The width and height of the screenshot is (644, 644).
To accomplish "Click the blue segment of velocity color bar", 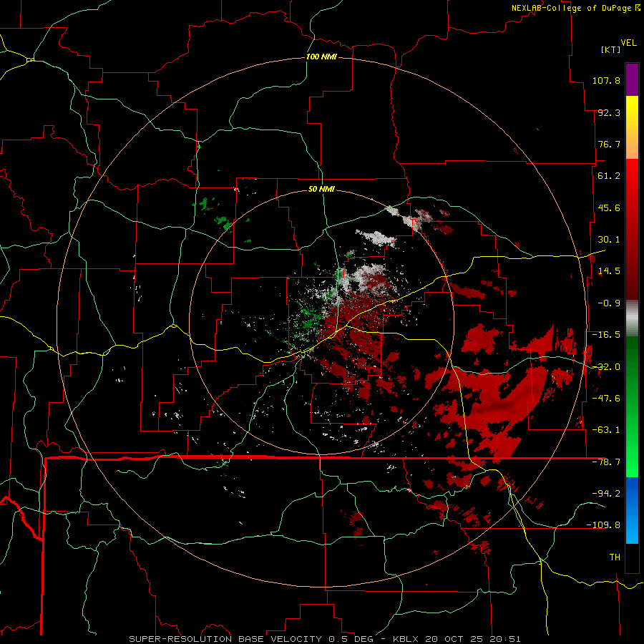I will tap(632, 510).
